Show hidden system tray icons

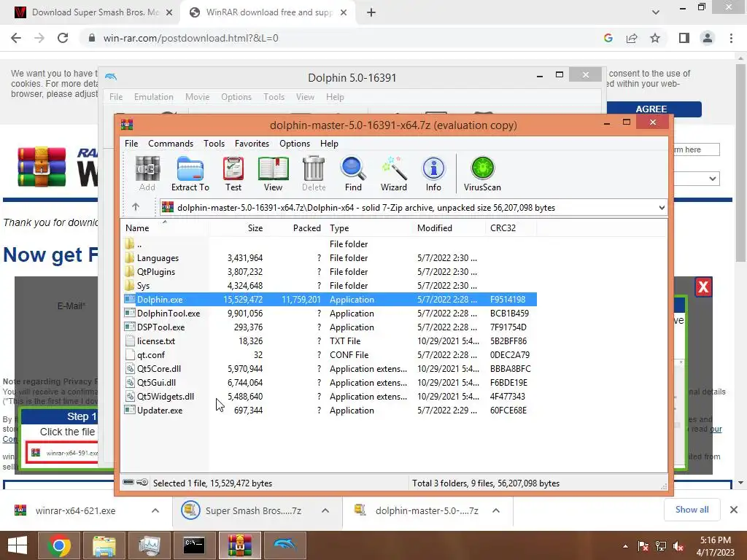(625, 546)
